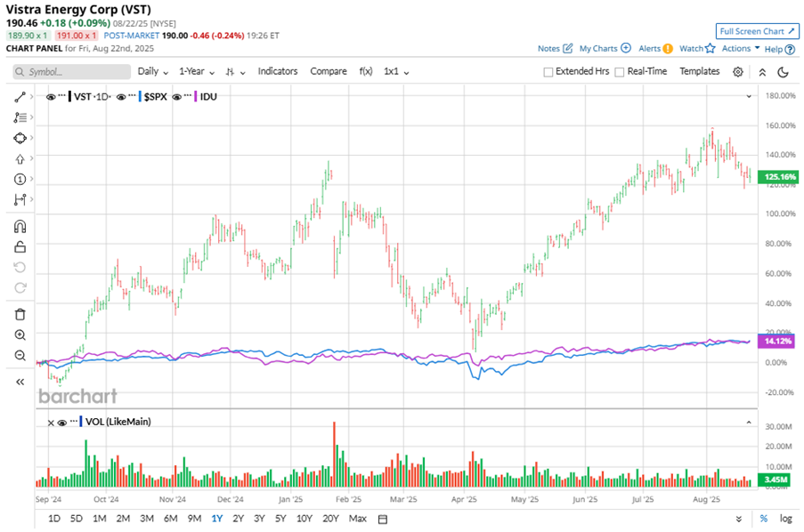Click the purple IDU color swatch

195,96
